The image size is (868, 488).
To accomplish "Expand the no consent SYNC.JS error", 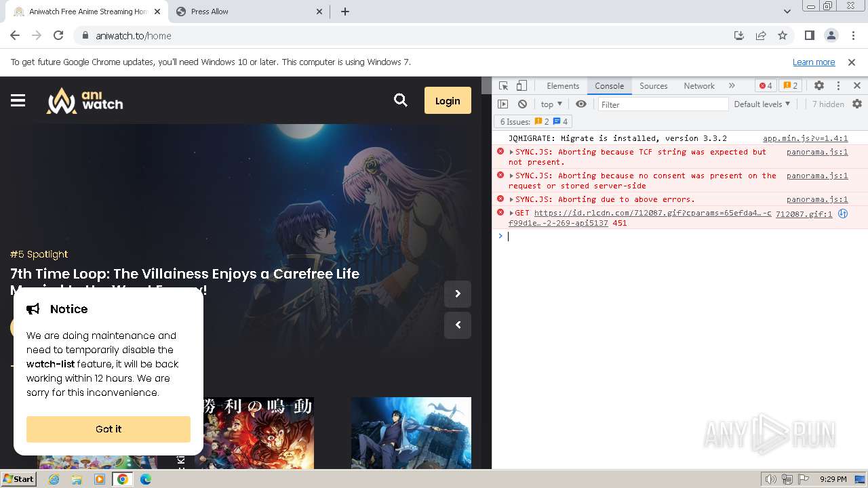I will 511,176.
